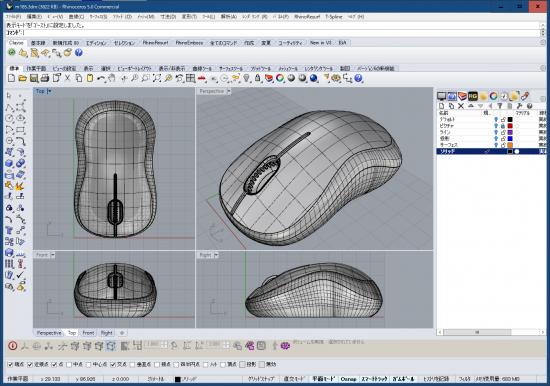The width and height of the screenshot is (550, 386).
Task: Enable the 垂直点 (Perpendicular) osnap checkbox
Action: click(132, 365)
